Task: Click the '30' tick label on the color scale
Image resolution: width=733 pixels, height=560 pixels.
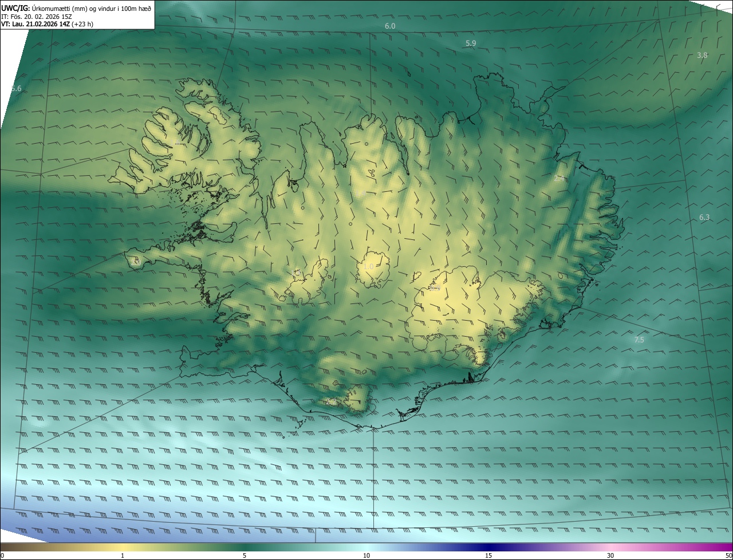Action: (x=610, y=555)
